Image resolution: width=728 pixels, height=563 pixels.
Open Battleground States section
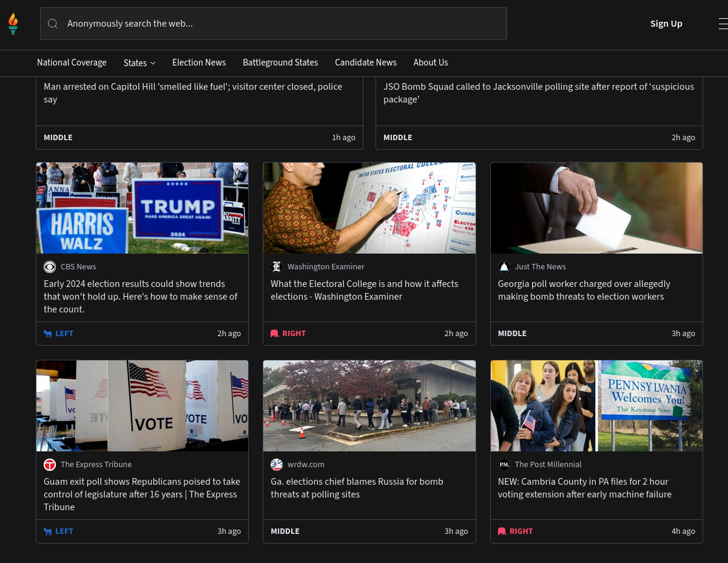pyautogui.click(x=280, y=62)
